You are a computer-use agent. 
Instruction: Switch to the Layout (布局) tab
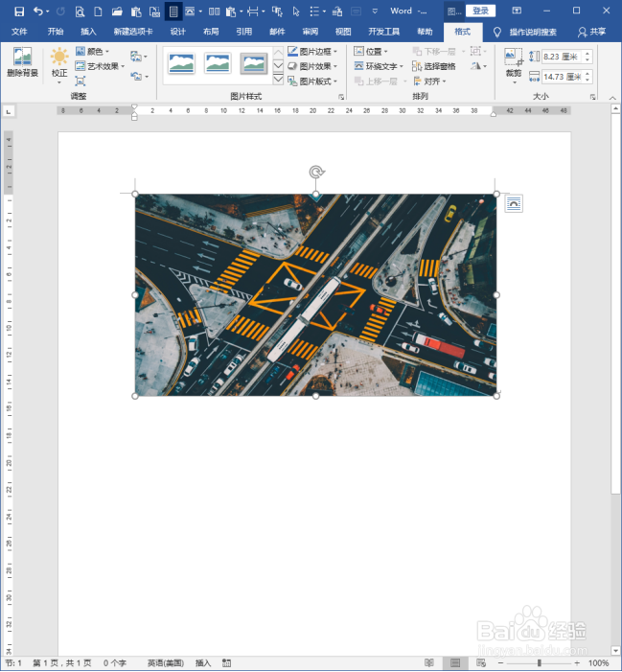point(211,32)
